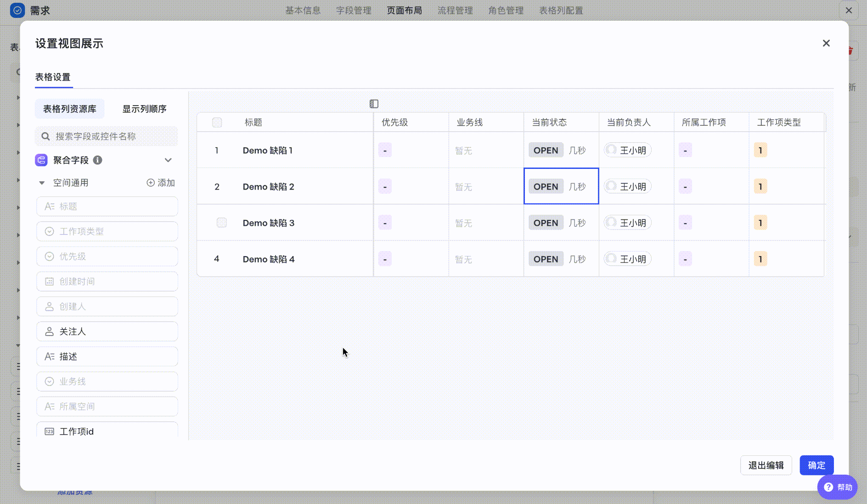Screen dimensions: 867x504
Task: Collapse the 空间通用 tree section
Action: pyautogui.click(x=42, y=183)
